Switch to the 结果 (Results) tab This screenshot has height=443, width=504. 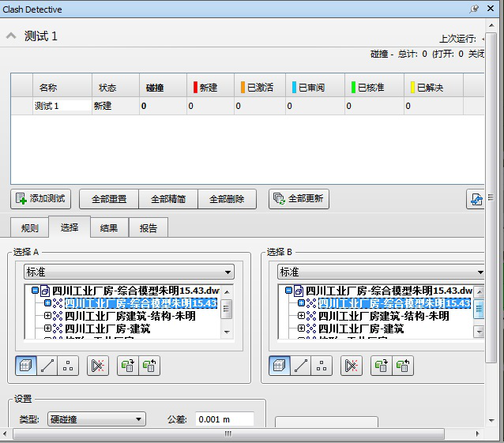tap(109, 227)
